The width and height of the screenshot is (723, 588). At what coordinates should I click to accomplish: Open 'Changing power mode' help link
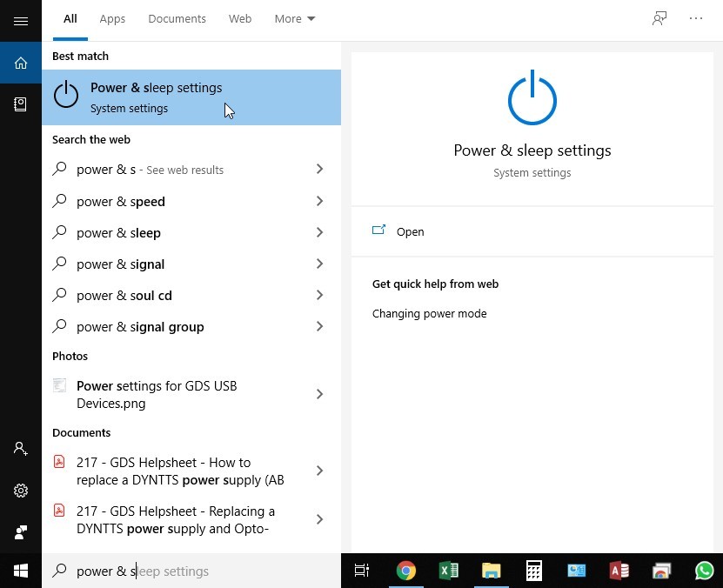coord(429,313)
